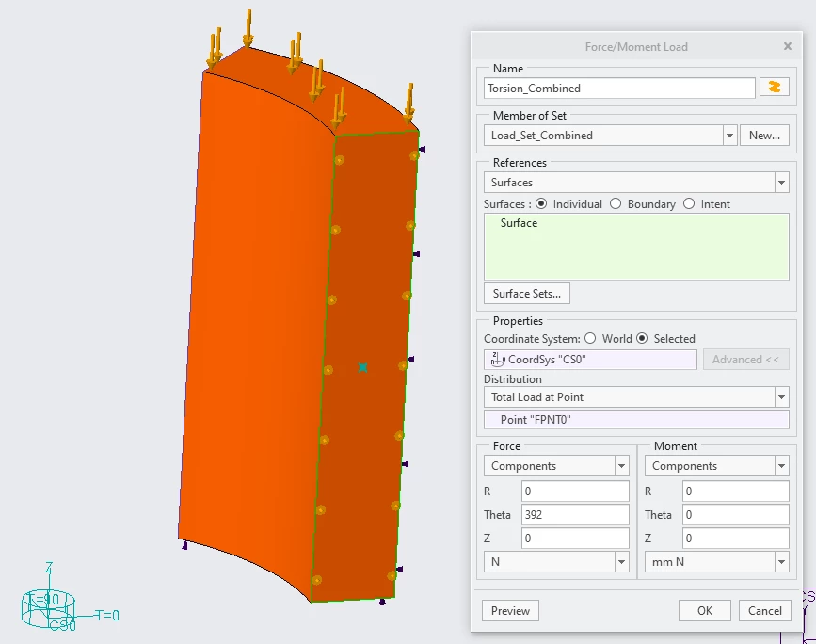The image size is (816, 644).
Task: Click the teal FPNT0 point marker
Action: 362,367
